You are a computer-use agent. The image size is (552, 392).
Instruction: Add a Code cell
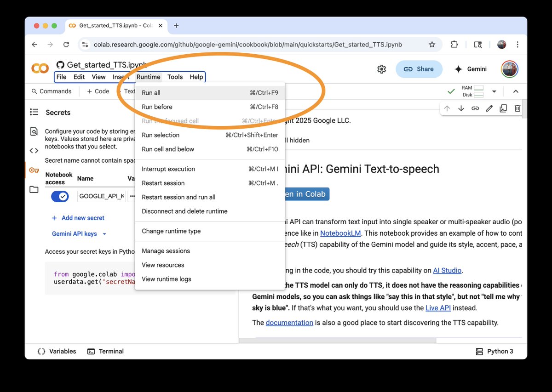tap(98, 91)
